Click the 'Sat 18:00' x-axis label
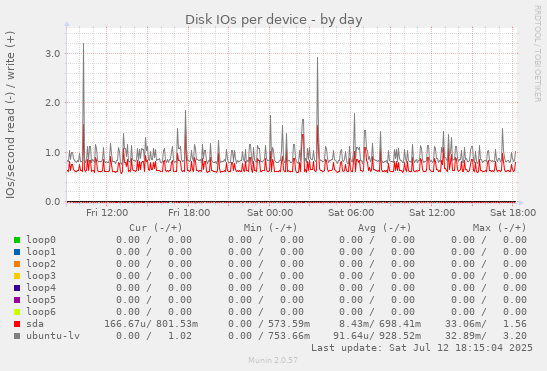This screenshot has width=547, height=371. (513, 213)
